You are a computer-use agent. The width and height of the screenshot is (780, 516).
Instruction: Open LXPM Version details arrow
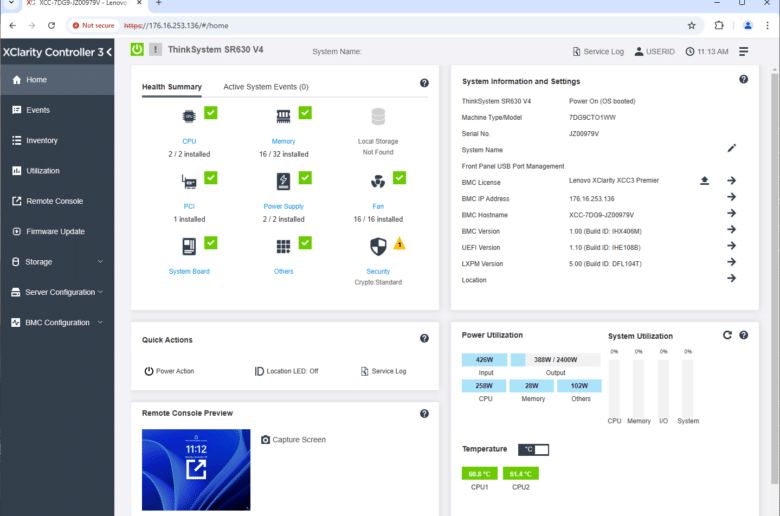coord(731,262)
